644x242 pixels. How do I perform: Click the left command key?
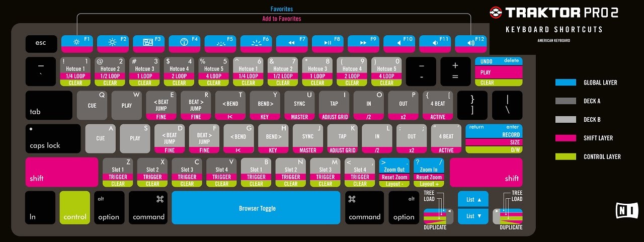click(148, 208)
